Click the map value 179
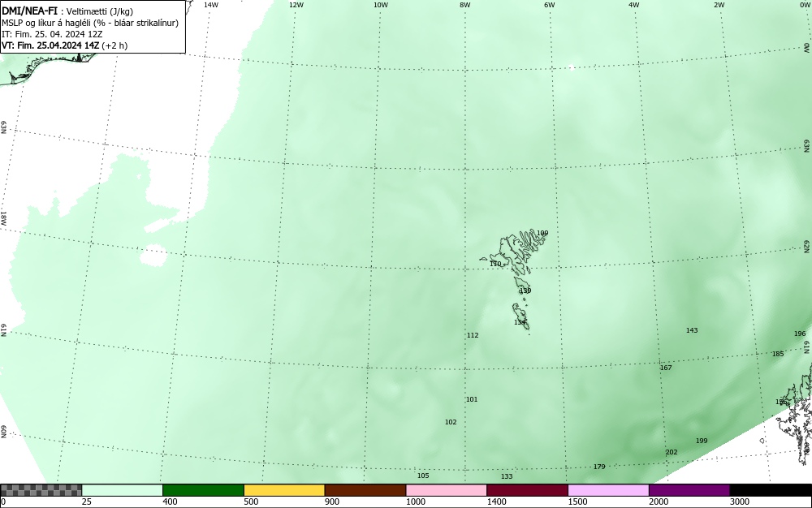Screen dimensions: 812x508 (x=599, y=467)
